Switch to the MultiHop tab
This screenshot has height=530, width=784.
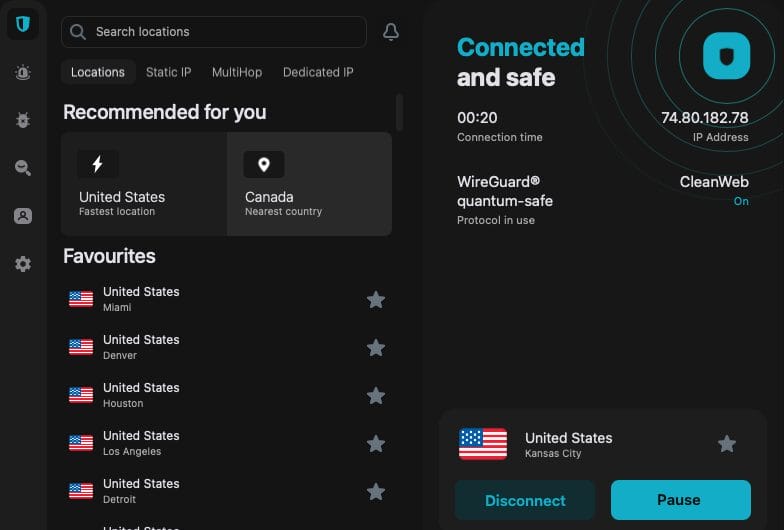click(237, 72)
